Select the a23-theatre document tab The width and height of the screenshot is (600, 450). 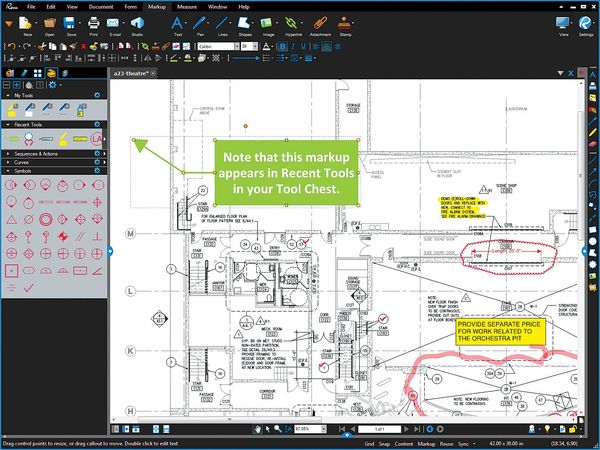tap(132, 73)
